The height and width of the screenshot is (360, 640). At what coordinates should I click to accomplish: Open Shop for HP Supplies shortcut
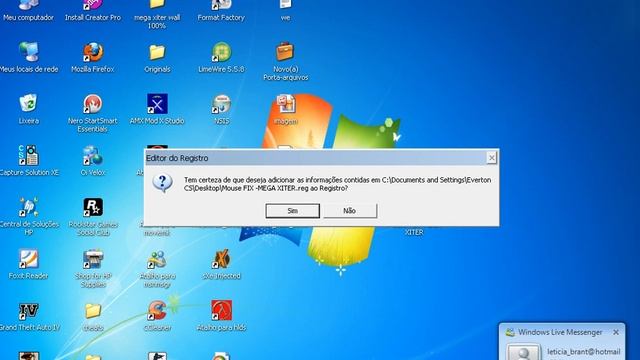coord(93,268)
